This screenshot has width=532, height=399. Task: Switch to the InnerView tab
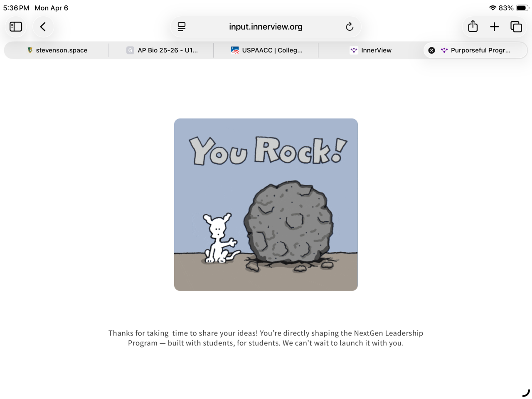pos(371,50)
